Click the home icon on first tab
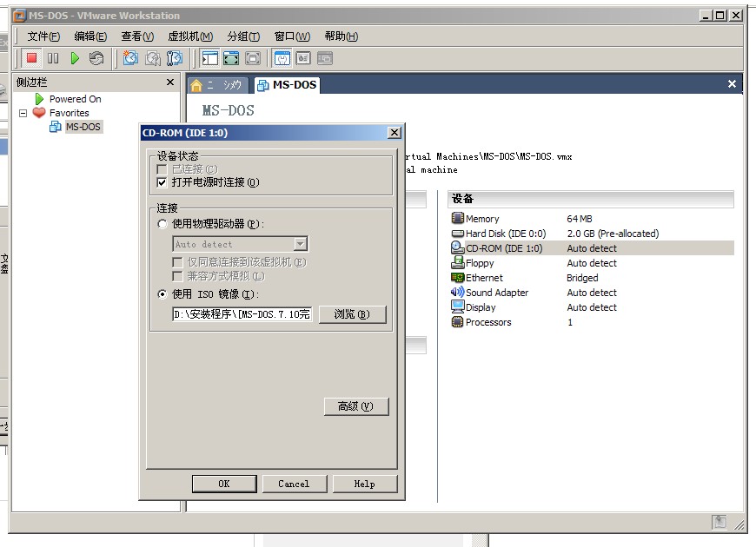 (196, 85)
